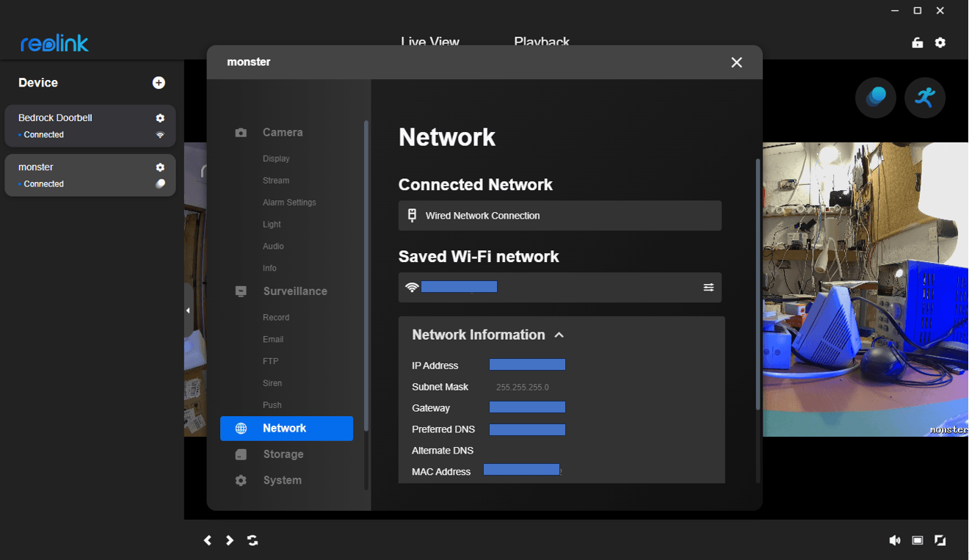Click the add device plus icon
The height and width of the screenshot is (560, 969).
(159, 83)
